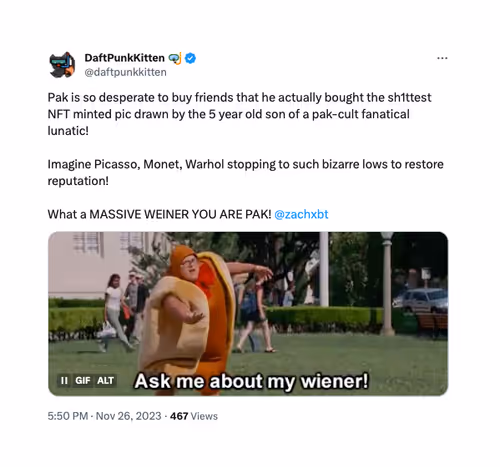Click the "Pak is so desperate" paragraph
Image resolution: width=500 pixels, height=467 pixels.
tap(239, 114)
